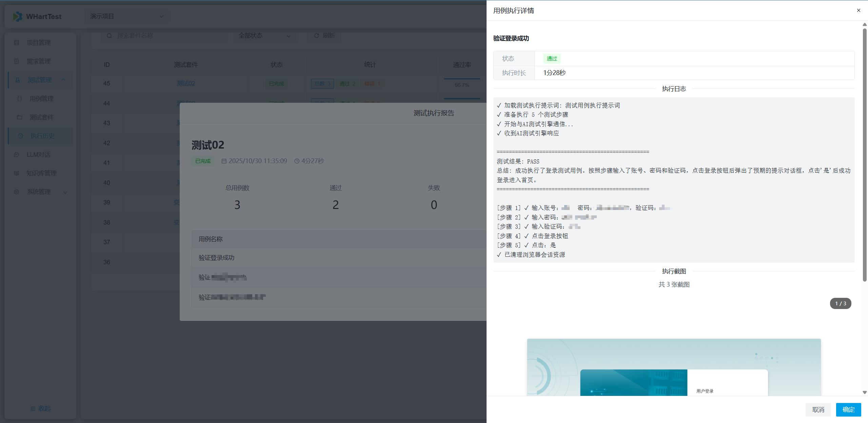Click the WHartTest logo icon
Viewport: 868px width, 423px height.
18,16
